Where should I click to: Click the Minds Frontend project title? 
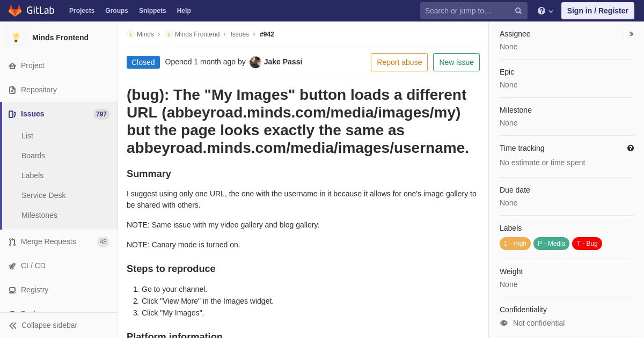point(60,38)
